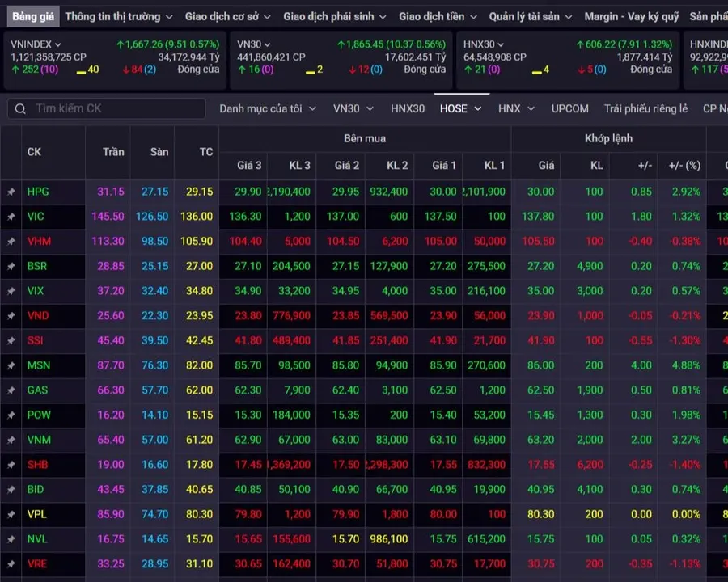The height and width of the screenshot is (582, 728).
Task: Open stock symbol HPG
Action: coord(37,192)
